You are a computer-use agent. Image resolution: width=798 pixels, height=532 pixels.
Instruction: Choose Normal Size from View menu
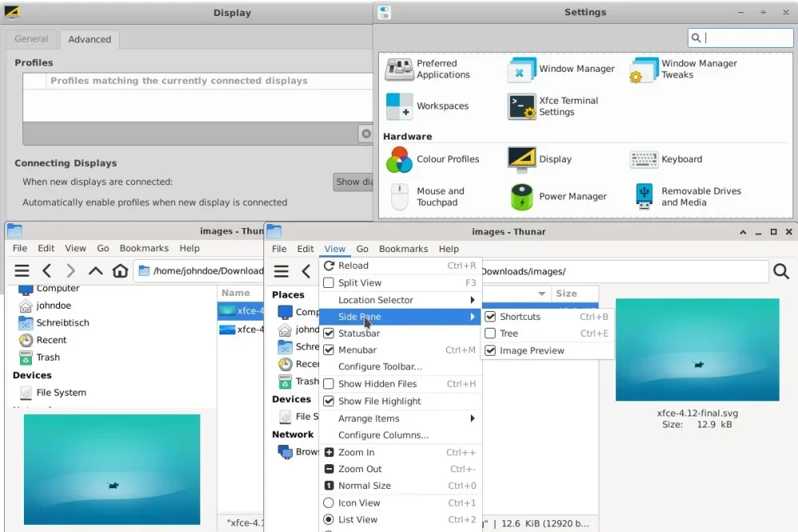(400, 487)
